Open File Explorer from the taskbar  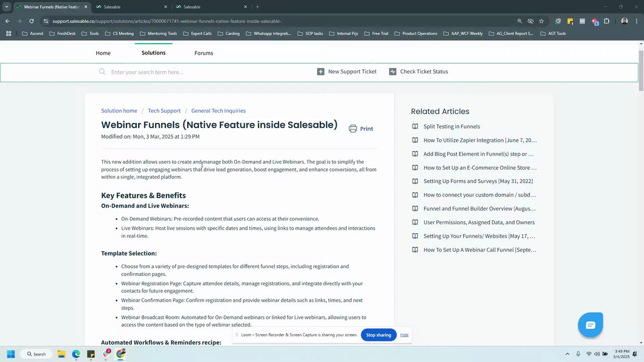pyautogui.click(x=61, y=354)
